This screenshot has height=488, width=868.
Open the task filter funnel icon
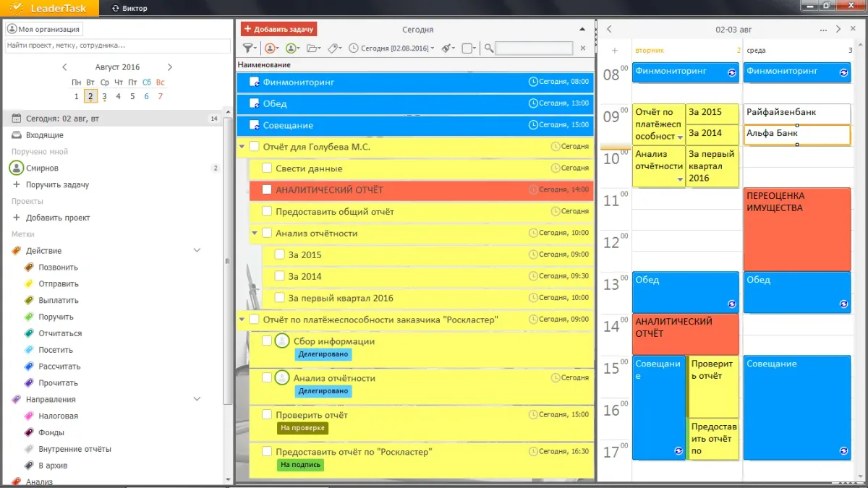click(249, 48)
